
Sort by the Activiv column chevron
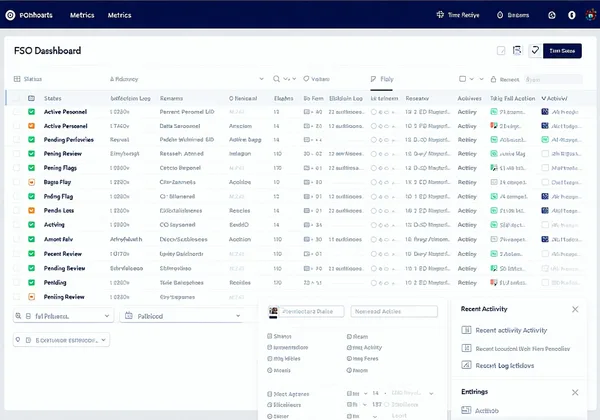pos(543,98)
